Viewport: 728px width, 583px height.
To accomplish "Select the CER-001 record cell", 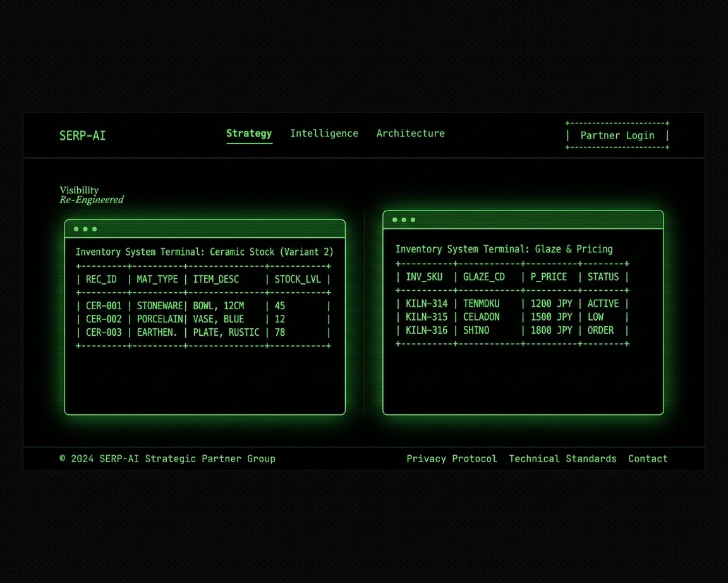I will tap(104, 305).
